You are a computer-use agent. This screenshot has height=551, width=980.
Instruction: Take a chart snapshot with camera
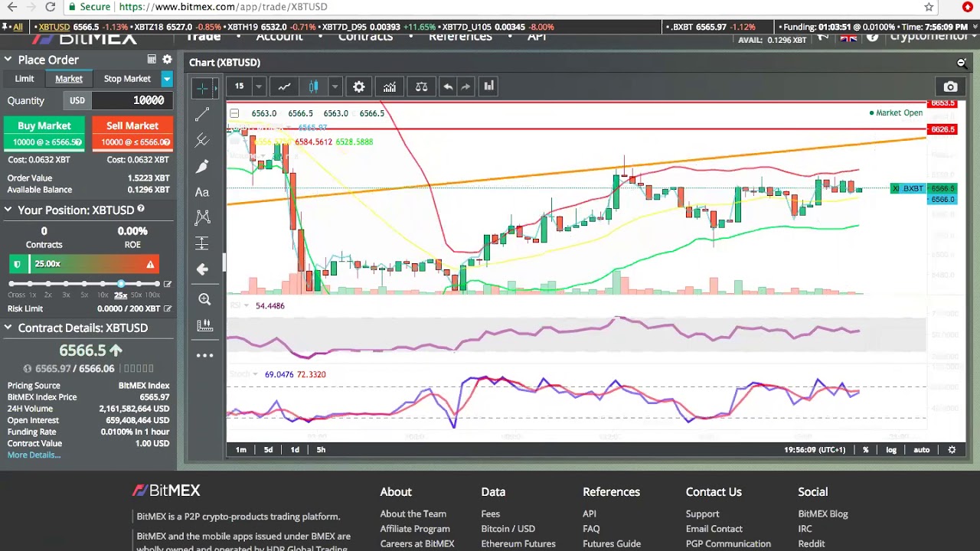pos(950,87)
